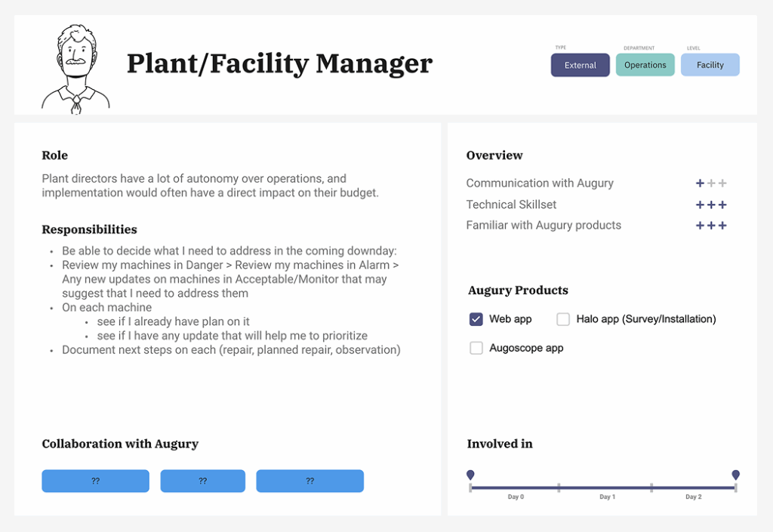
Task: Click 'Familiar with Augury products' label
Action: point(544,226)
